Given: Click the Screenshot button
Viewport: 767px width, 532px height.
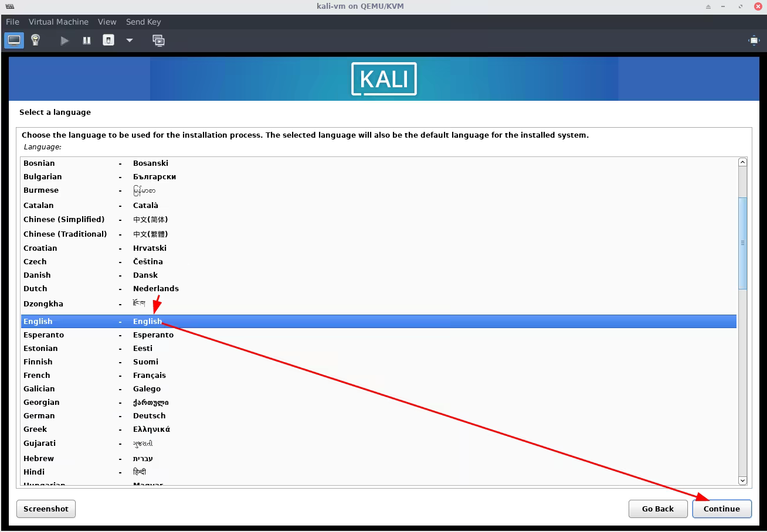Looking at the screenshot, I should (46, 509).
